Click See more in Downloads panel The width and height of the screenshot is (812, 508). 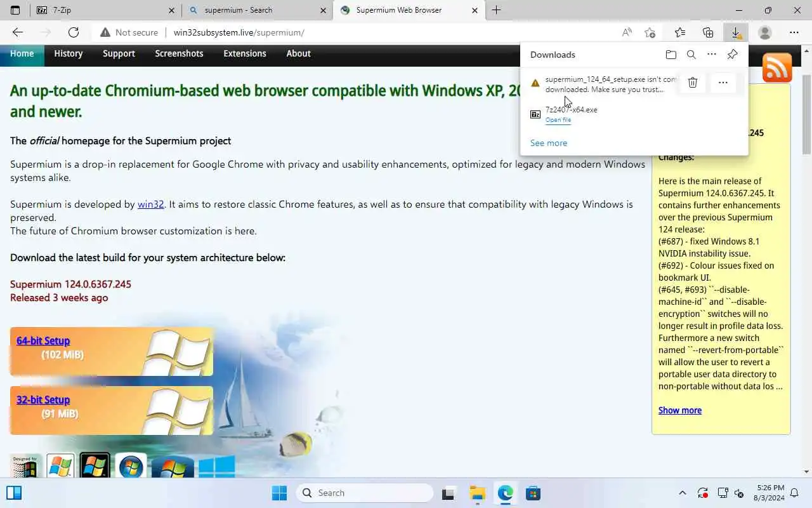coord(549,143)
